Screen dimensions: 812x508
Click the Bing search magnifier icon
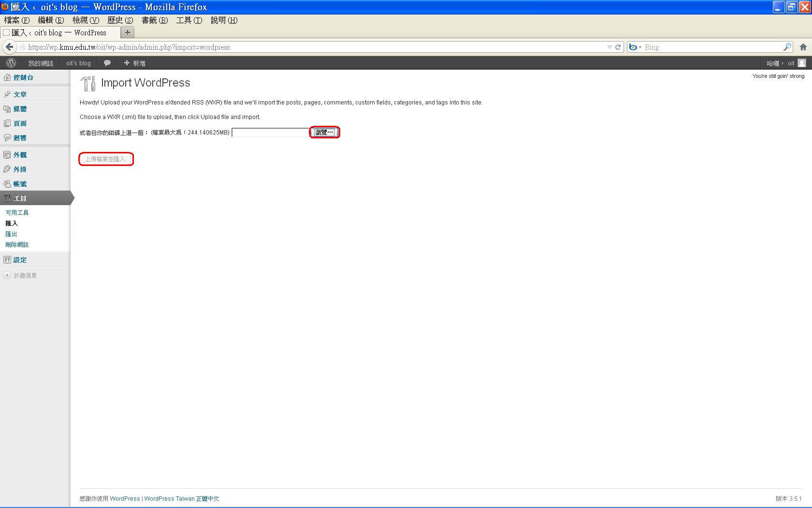787,47
